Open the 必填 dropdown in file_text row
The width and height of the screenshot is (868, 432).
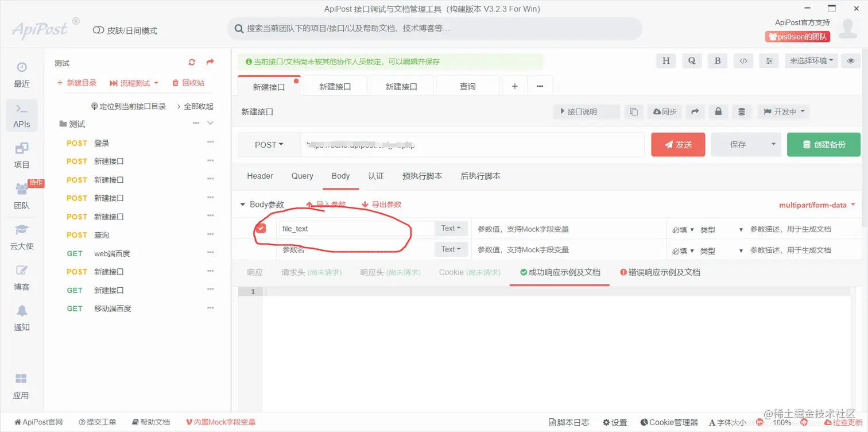[x=683, y=230]
